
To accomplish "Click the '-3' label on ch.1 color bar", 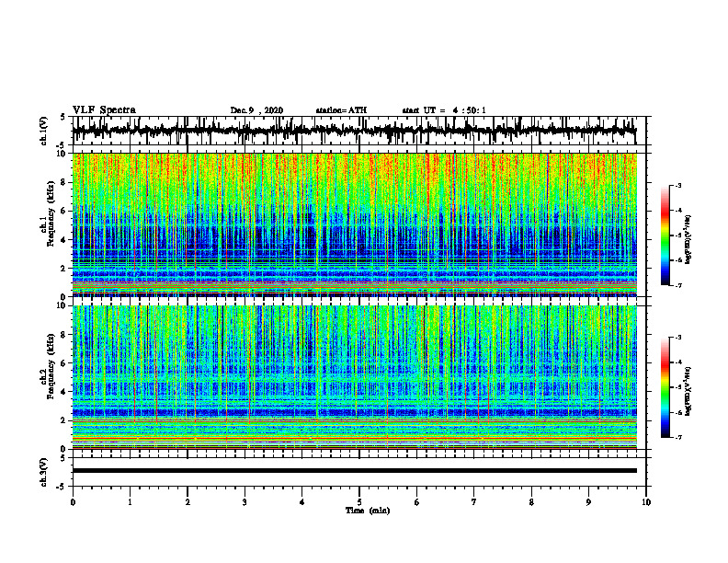I will click(x=677, y=185).
